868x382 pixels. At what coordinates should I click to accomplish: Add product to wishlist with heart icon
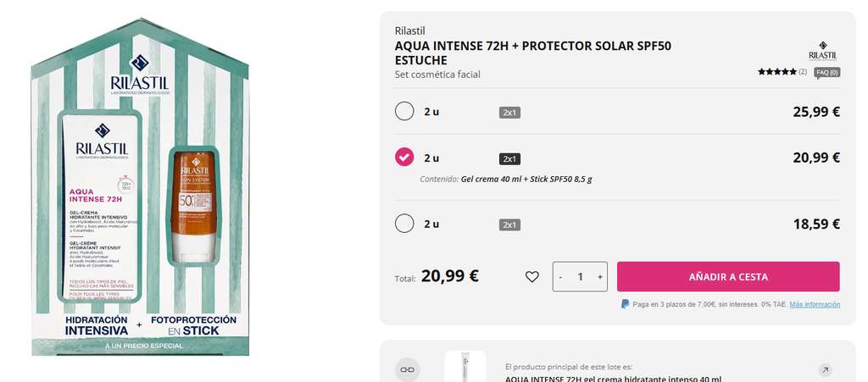(532, 277)
